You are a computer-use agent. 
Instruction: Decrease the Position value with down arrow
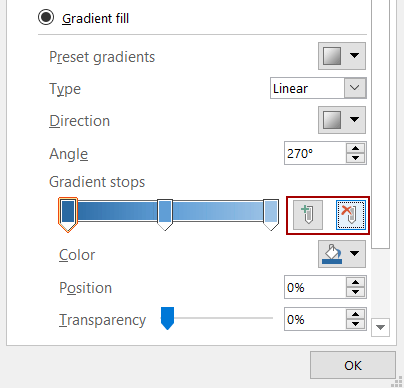pos(356,292)
